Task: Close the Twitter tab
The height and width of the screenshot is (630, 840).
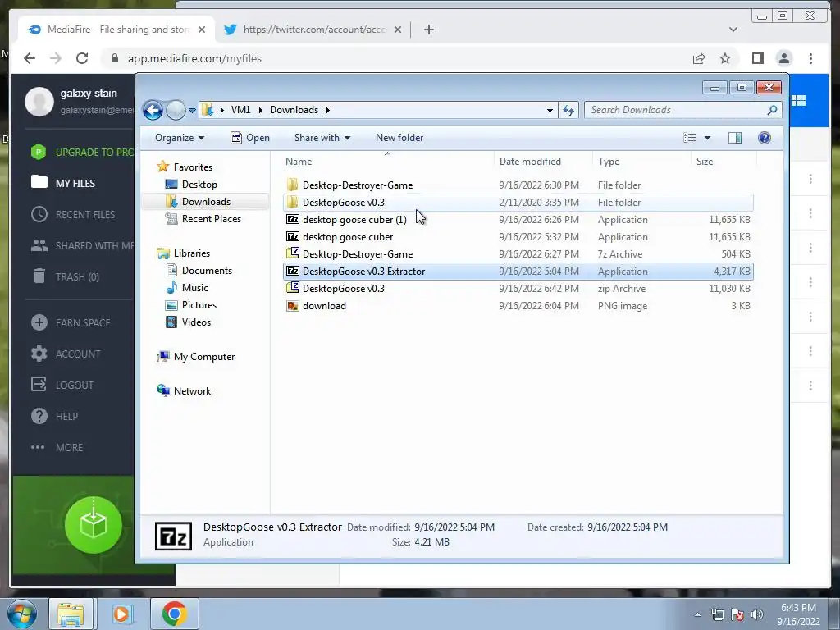Action: pyautogui.click(x=398, y=30)
